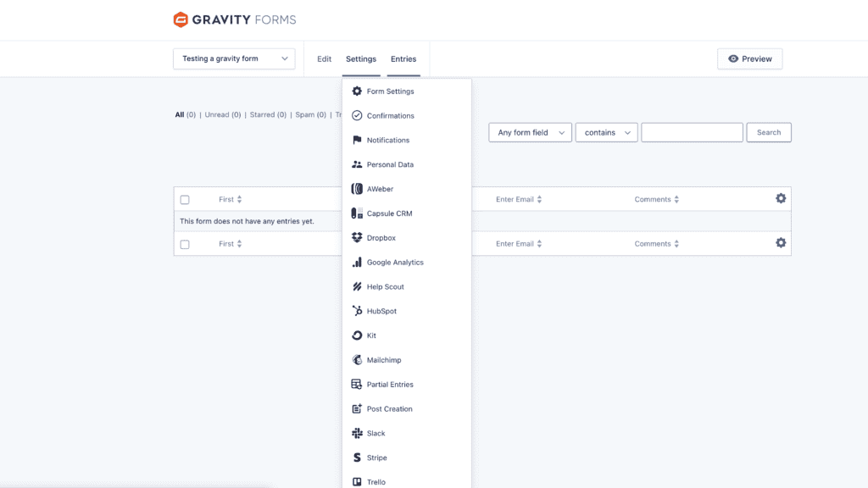Click the Help Scout icon
Viewport: 868px width, 488px height.
[x=357, y=286]
